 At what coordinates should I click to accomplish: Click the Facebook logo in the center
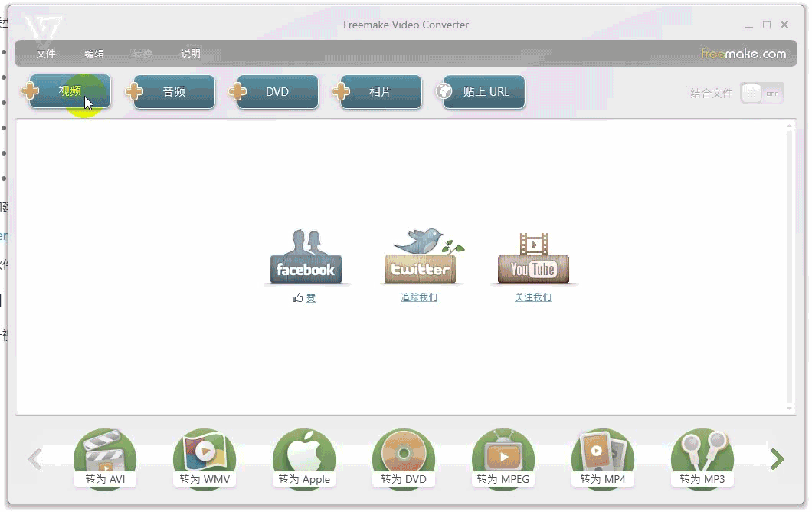(x=306, y=258)
